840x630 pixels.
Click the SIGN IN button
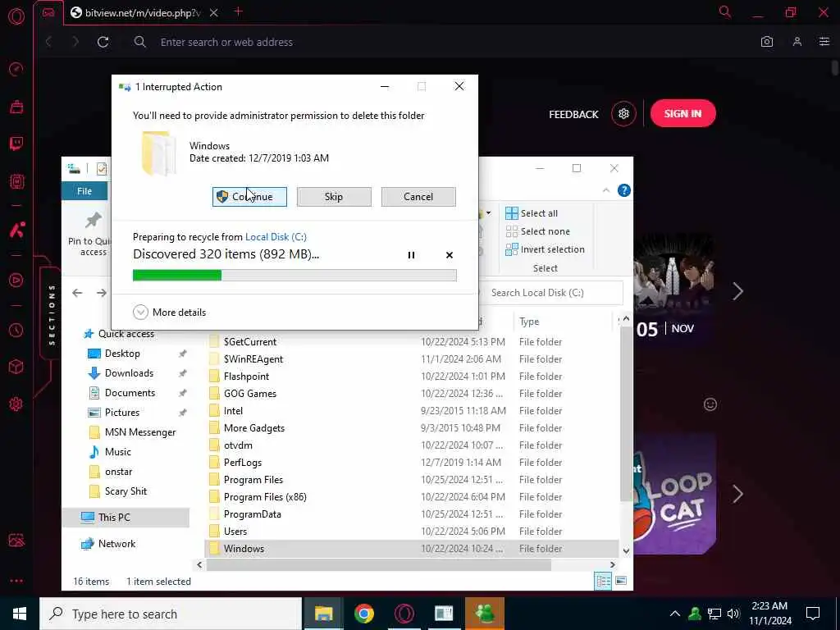(x=682, y=113)
